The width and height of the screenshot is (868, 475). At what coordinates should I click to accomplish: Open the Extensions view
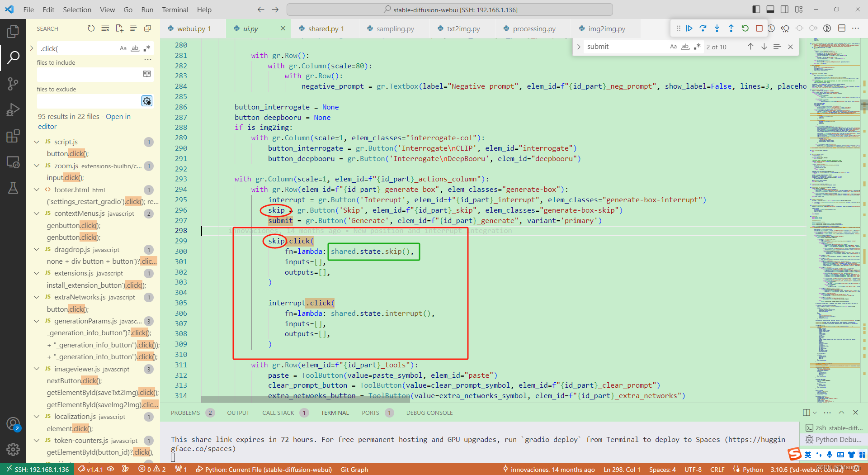[x=13, y=136]
